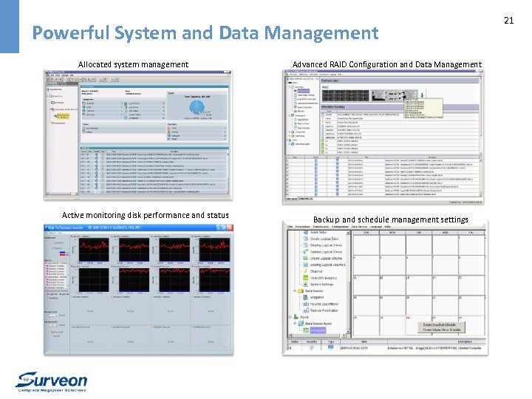Collapse Agent node in schedule tree
This screenshot has height=399, width=532.
click(x=290, y=317)
